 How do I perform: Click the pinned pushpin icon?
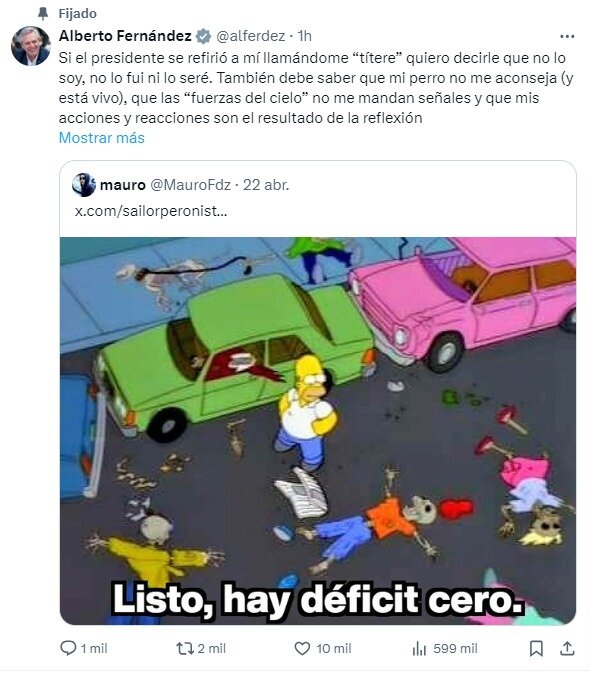(43, 13)
